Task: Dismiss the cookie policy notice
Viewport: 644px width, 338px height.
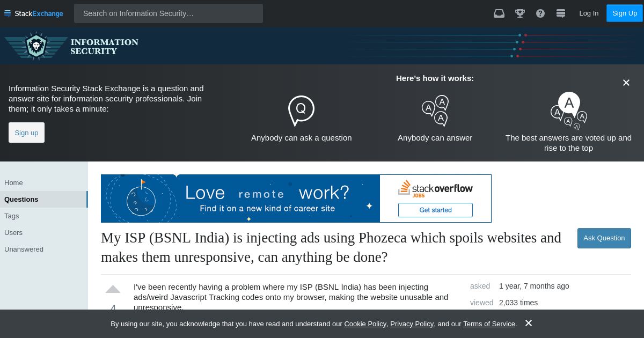Action: tap(529, 323)
